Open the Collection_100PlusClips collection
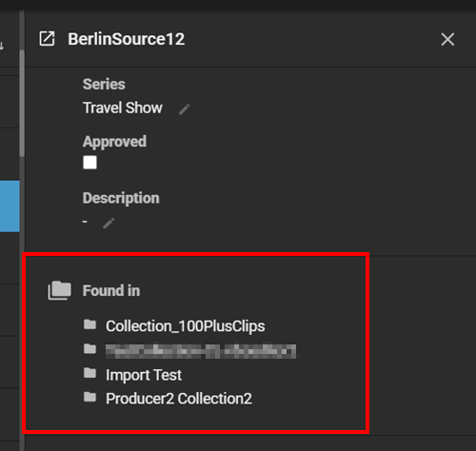Viewport: 476px width, 451px height. tap(186, 326)
